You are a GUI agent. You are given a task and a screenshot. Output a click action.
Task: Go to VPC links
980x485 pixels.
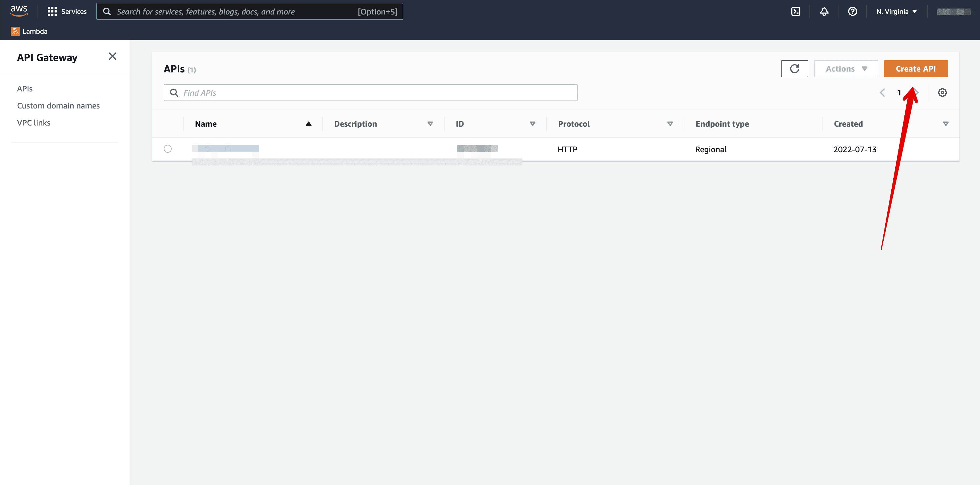[x=34, y=122]
